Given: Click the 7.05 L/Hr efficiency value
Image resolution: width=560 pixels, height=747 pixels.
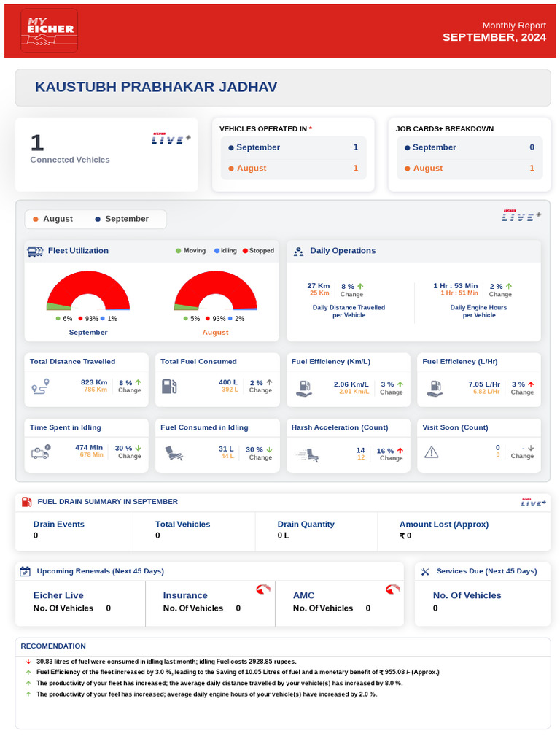Looking at the screenshot, I should point(484,384).
